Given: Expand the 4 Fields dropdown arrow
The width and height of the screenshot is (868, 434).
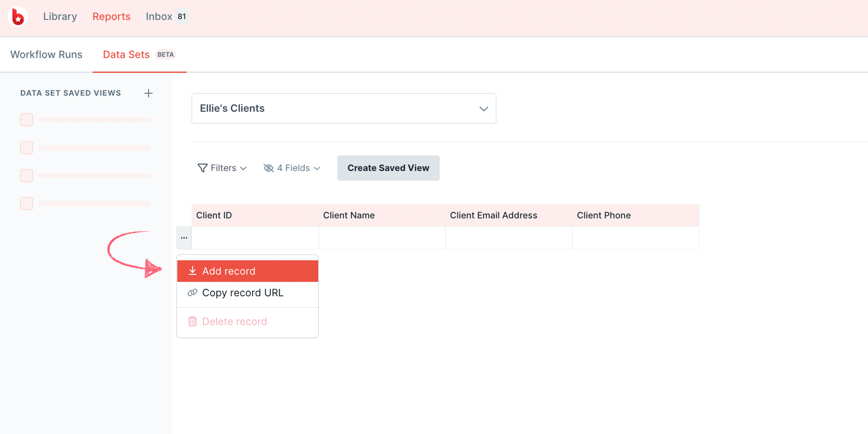Looking at the screenshot, I should click(x=317, y=168).
